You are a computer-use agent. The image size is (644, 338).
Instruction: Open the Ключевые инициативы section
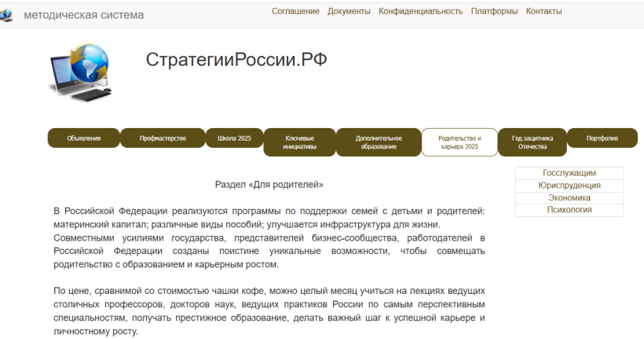(x=299, y=142)
